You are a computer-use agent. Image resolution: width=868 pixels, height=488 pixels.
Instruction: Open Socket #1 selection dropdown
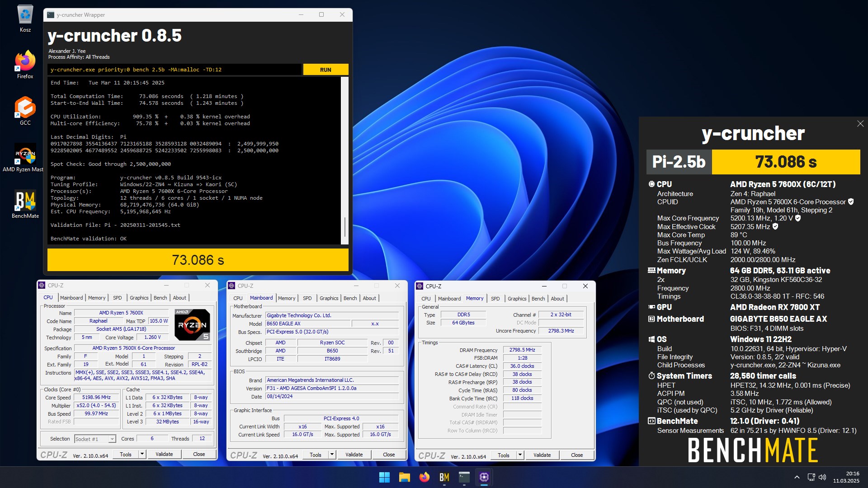click(95, 439)
